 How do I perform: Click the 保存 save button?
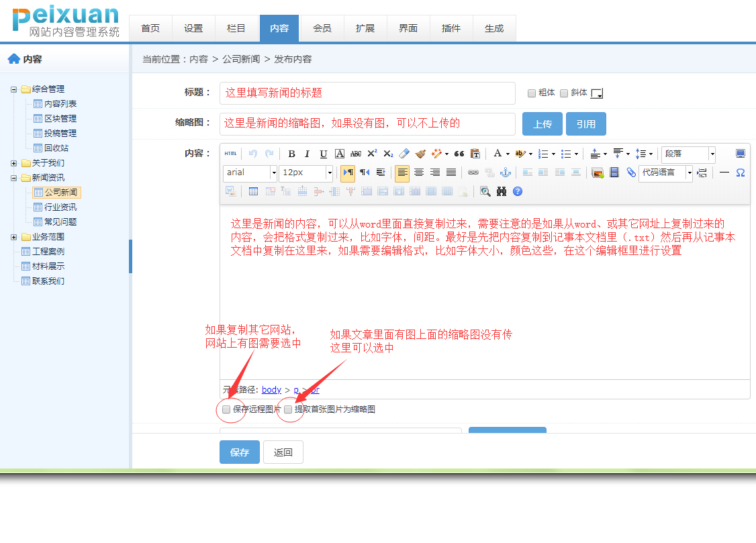click(239, 452)
